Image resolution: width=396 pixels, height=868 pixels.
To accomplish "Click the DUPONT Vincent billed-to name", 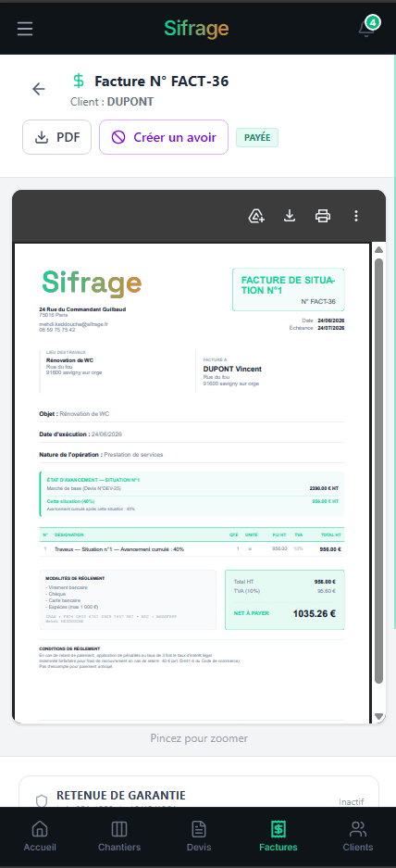I will [232, 370].
